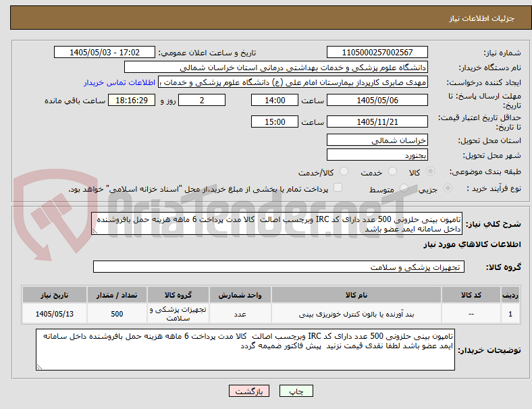Image resolution: width=532 pixels, height=409 pixels.
Task: Click the نوع فرآیند خرید label
Action: tap(494, 188)
